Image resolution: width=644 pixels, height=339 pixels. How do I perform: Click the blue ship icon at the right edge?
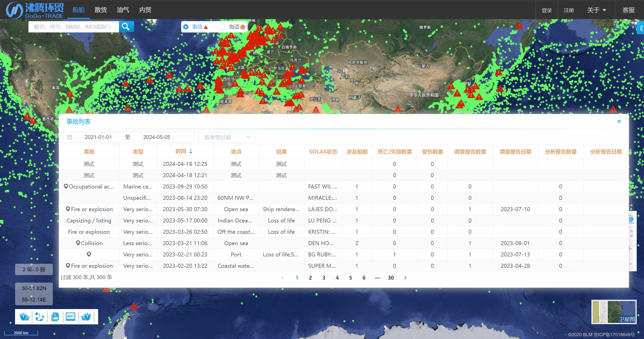coord(632,219)
